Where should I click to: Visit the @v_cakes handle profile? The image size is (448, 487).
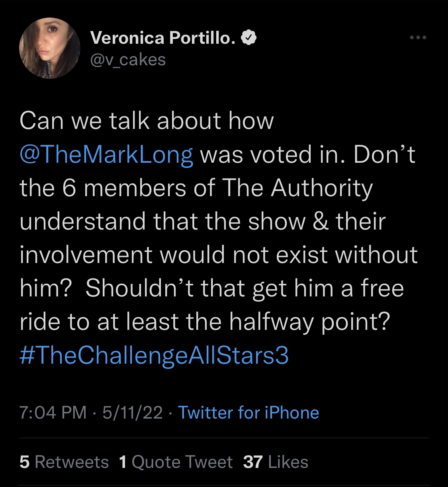128,60
